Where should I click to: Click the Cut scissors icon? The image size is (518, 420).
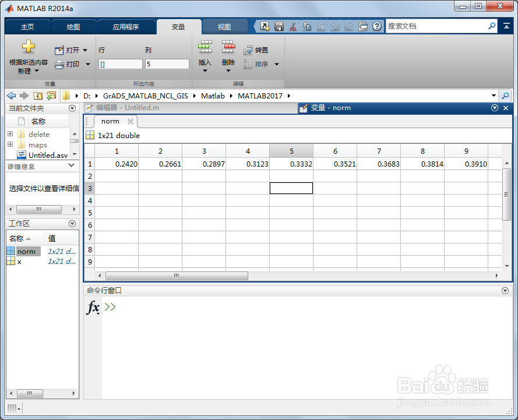coord(293,26)
